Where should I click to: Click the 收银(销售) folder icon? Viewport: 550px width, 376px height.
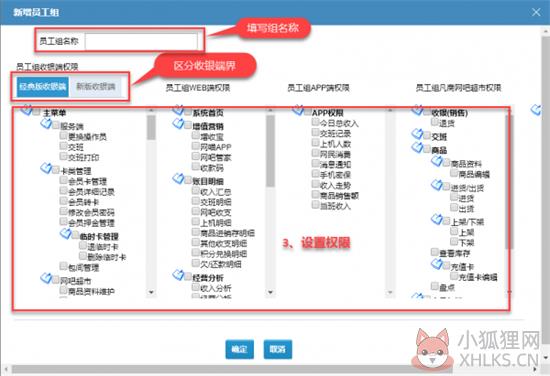point(417,110)
